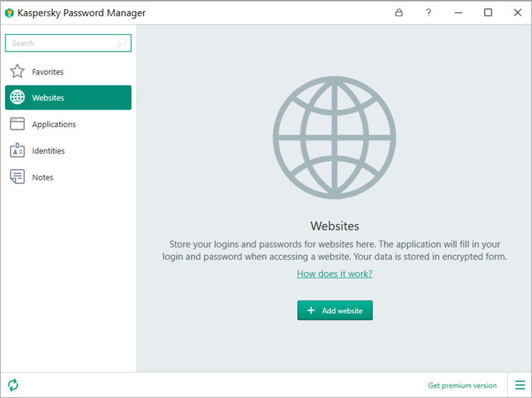The image size is (532, 398).
Task: Click the Favorites star icon
Action: pos(18,71)
